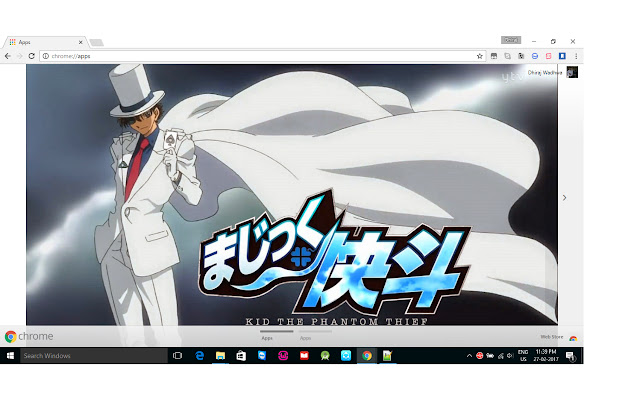The image size is (640, 400).
Task: Click the store-shaped extension icon
Action: point(494,56)
